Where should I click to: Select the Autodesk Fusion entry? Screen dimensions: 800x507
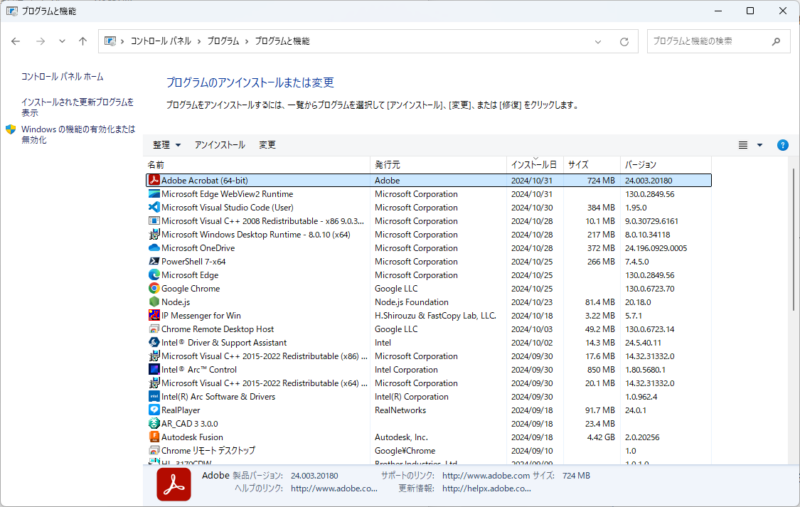click(x=192, y=437)
